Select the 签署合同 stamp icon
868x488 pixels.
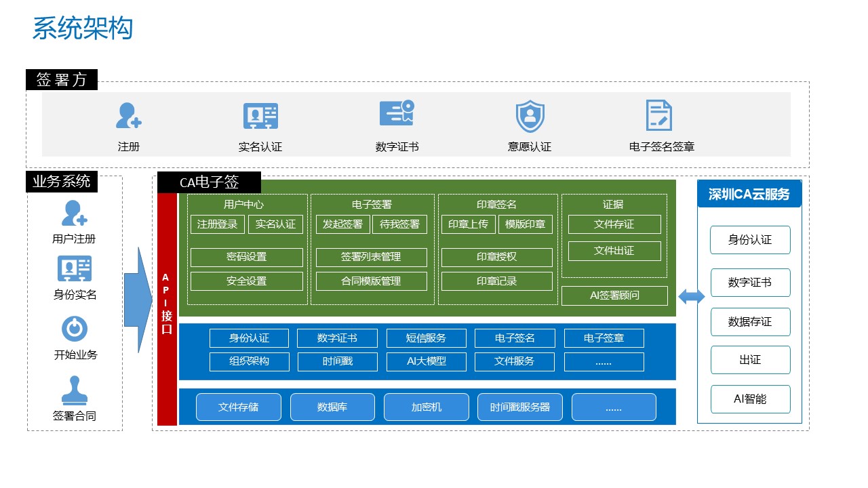click(x=75, y=390)
